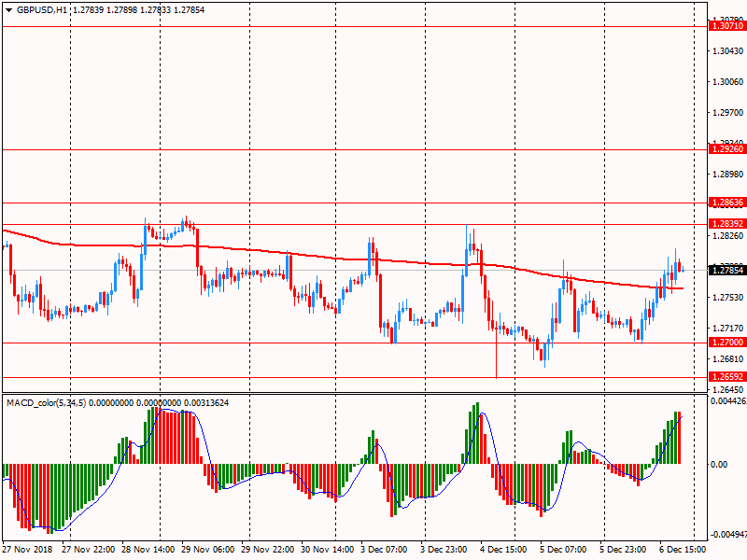Click the 27 Nov 22:00 time axis label
Image resolution: width=747 pixels, height=560 pixels.
88,549
